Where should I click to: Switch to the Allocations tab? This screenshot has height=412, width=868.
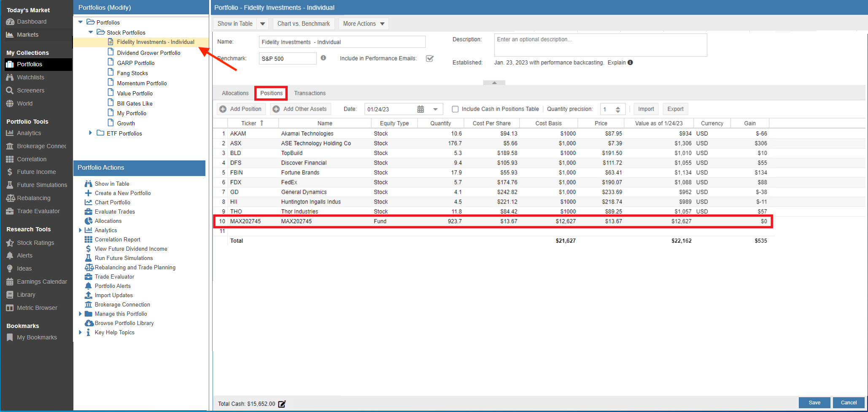click(x=235, y=93)
